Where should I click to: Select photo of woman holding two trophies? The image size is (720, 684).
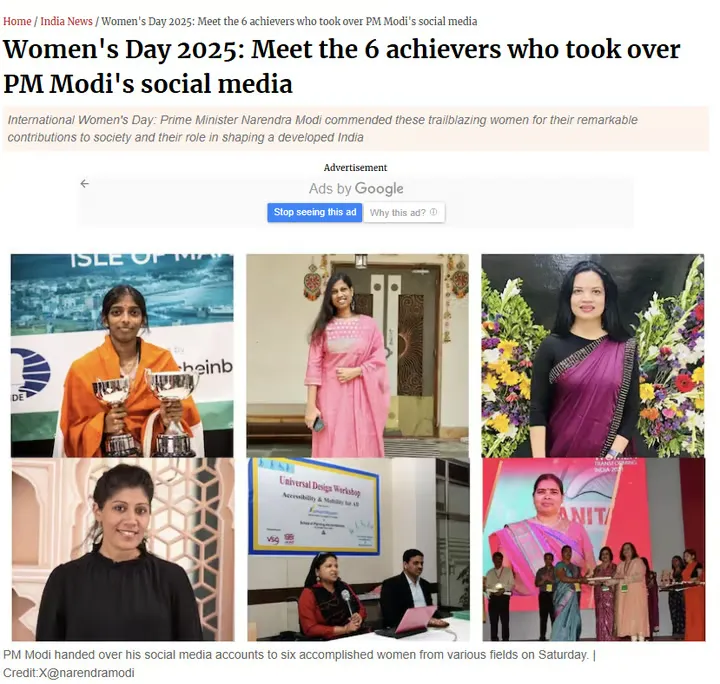coord(122,355)
